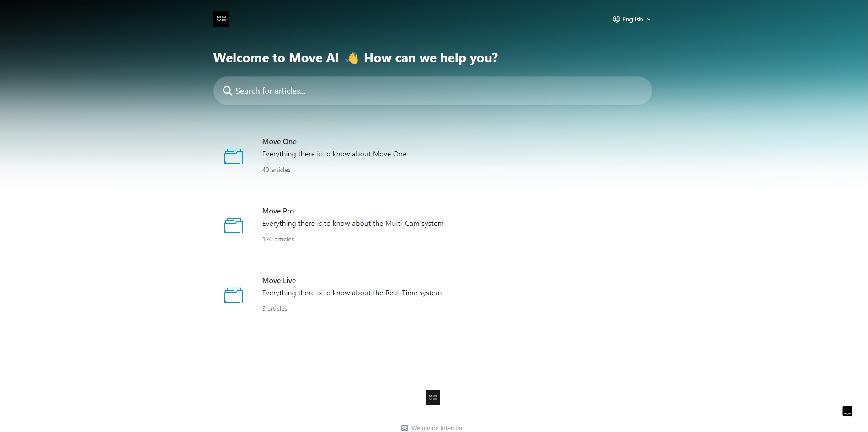868x432 pixels.
Task: Click the Multi-Cam system description text
Action: click(x=353, y=224)
